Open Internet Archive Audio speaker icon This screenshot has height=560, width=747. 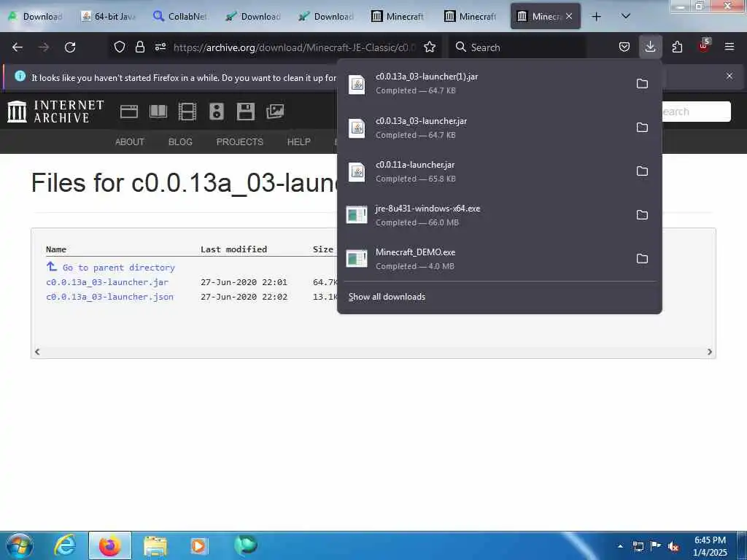[217, 112]
